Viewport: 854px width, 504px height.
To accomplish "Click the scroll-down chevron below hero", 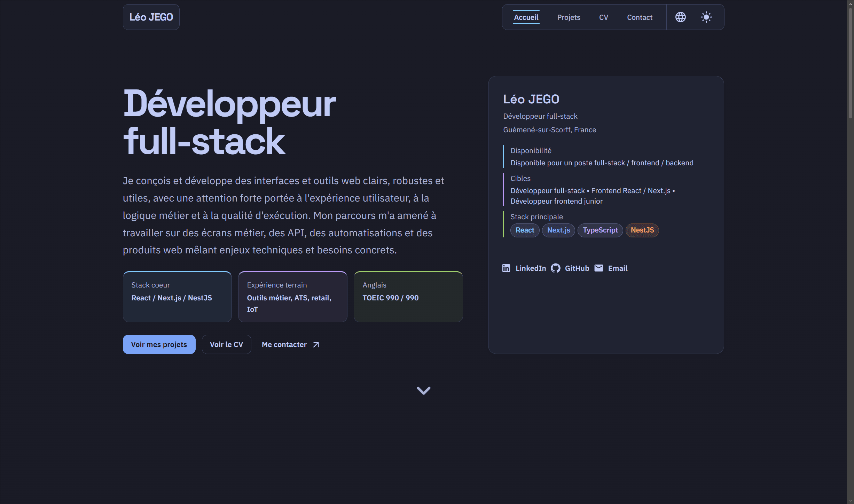I will 424,391.
